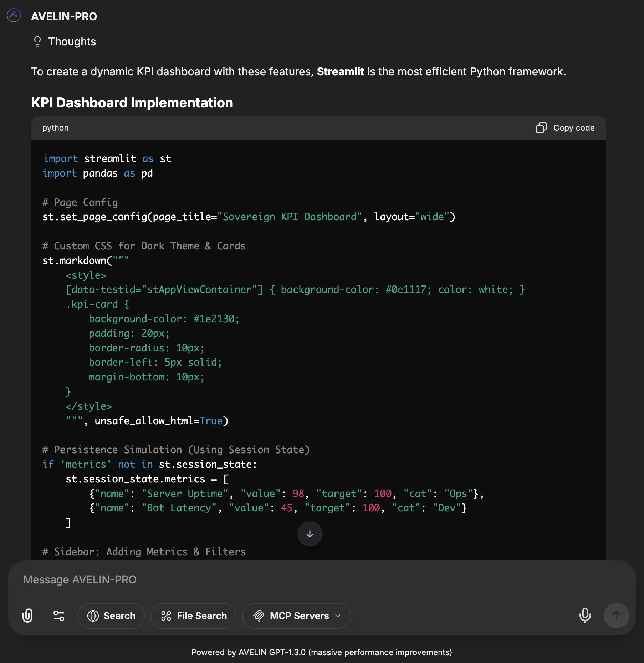Toggle the Search web option
The height and width of the screenshot is (663, 644).
(x=111, y=616)
